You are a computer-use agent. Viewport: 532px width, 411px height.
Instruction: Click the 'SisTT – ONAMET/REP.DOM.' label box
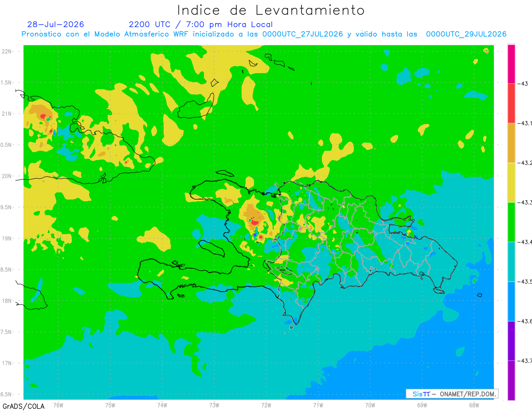click(x=452, y=394)
